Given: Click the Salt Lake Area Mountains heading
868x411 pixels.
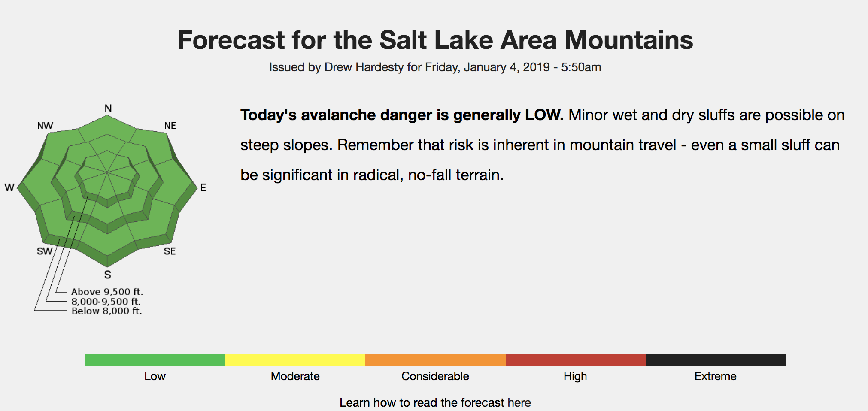Looking at the screenshot, I should point(435,40).
